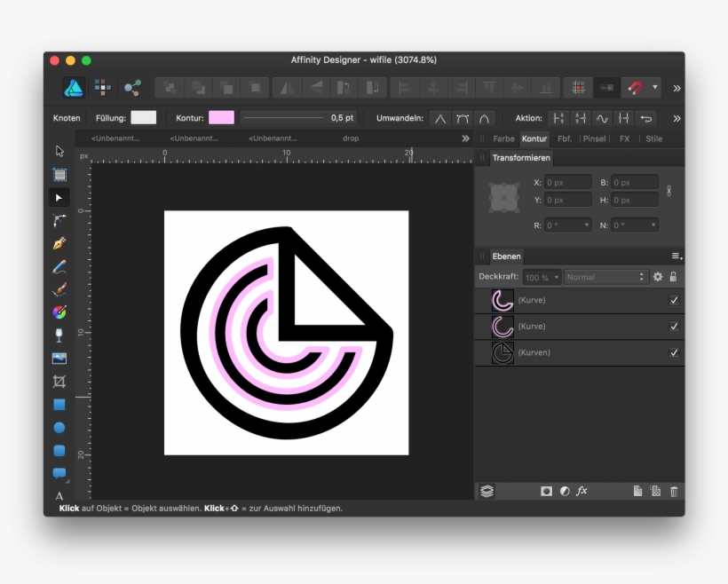This screenshot has height=584, width=728.
Task: Open the Ebenen panel options menu
Action: 677,256
